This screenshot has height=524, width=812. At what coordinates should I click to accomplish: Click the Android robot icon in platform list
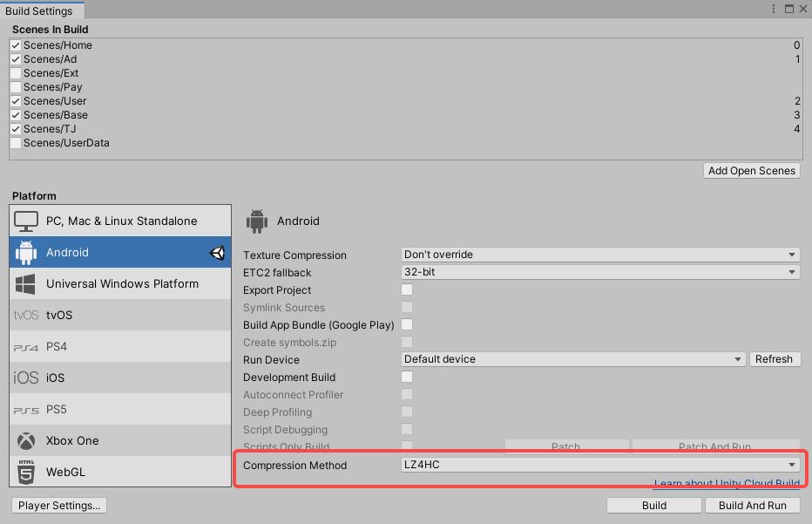tap(26, 253)
